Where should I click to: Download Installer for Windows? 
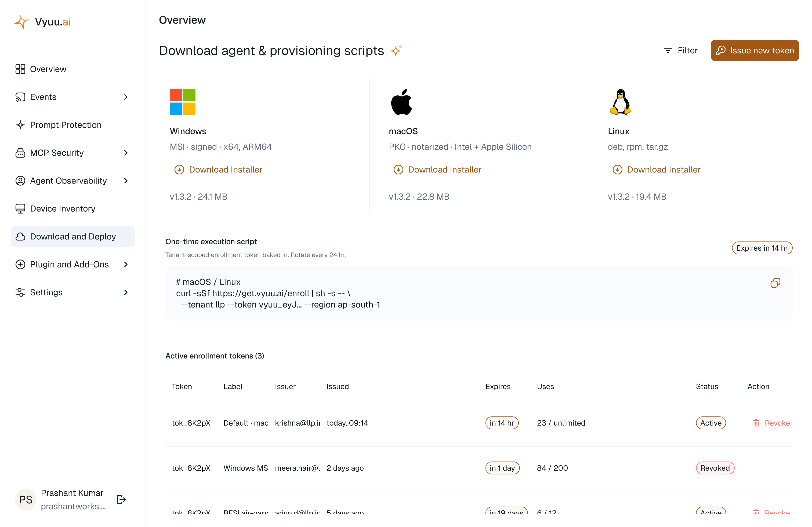click(218, 170)
